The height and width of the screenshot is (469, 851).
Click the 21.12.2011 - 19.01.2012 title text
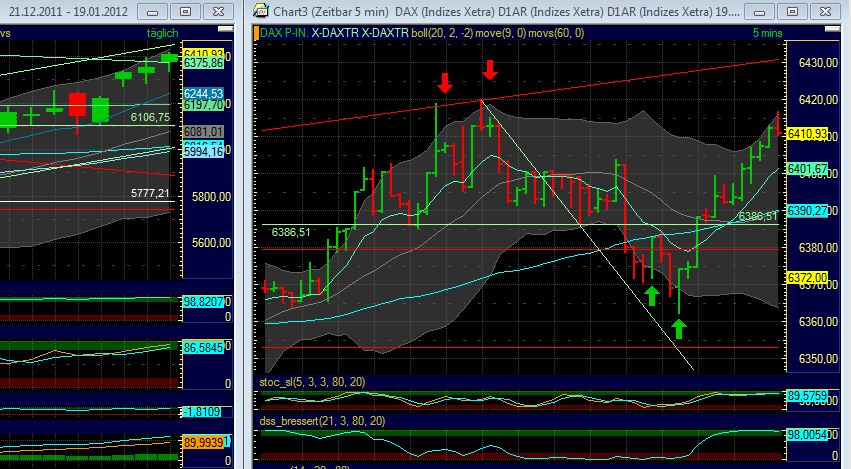pos(68,11)
